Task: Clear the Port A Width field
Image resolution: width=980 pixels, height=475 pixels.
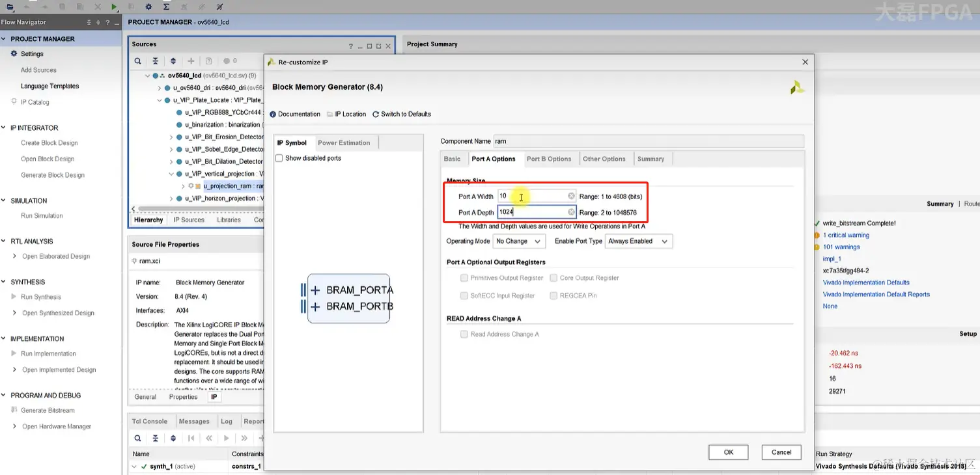Action: click(x=571, y=196)
